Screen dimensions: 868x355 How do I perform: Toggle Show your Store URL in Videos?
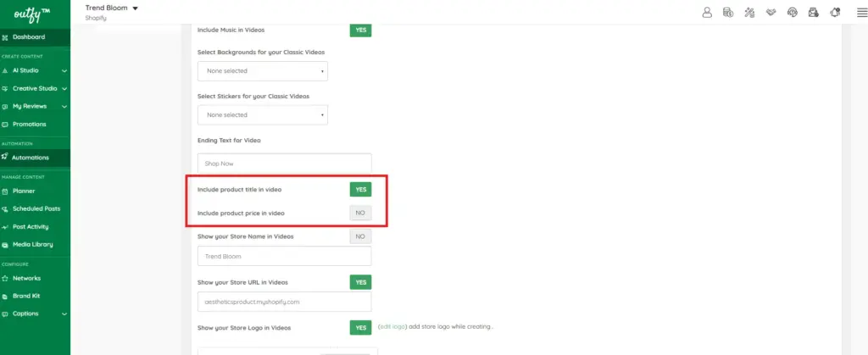click(x=360, y=282)
